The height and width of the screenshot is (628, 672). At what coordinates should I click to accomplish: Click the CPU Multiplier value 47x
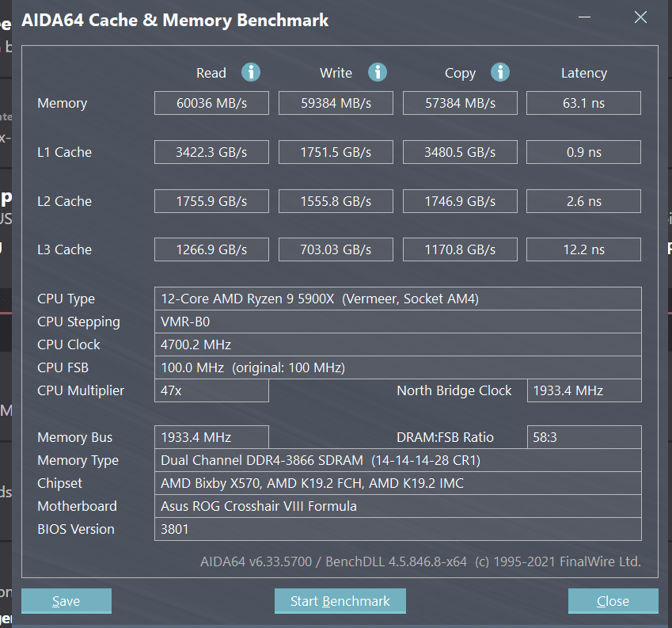[x=211, y=390]
